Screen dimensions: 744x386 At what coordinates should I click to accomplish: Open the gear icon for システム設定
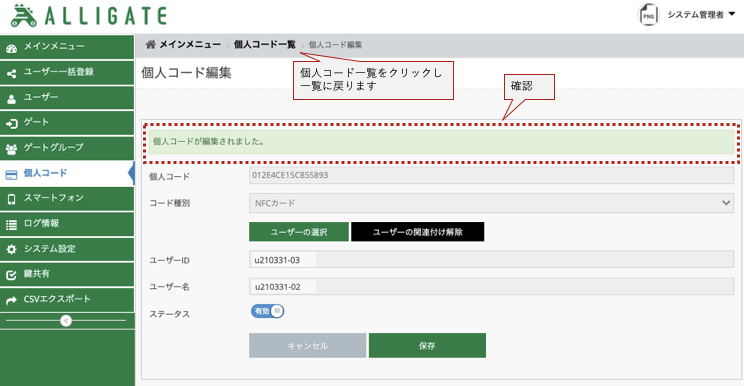[x=11, y=249]
